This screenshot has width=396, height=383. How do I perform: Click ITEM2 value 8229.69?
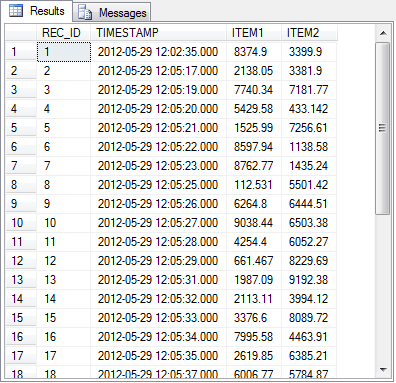[x=308, y=261]
